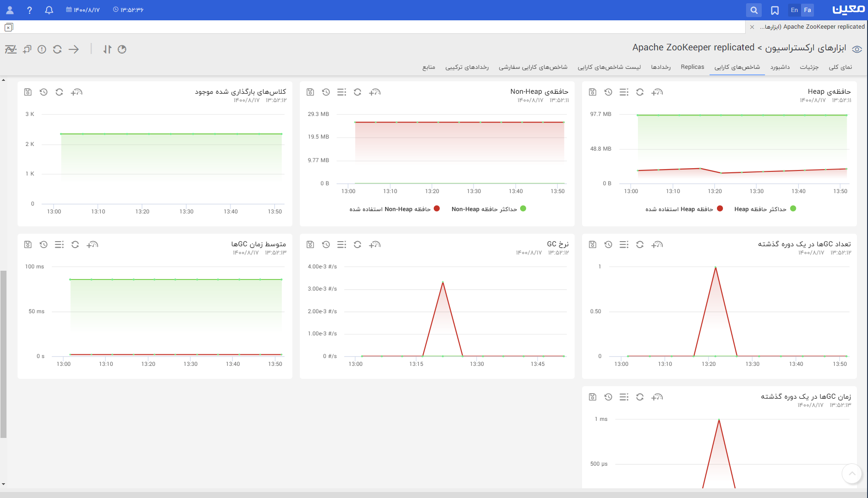The image size is (868, 498).
Task: Click the alert exclamation toolbar icon
Action: point(42,49)
